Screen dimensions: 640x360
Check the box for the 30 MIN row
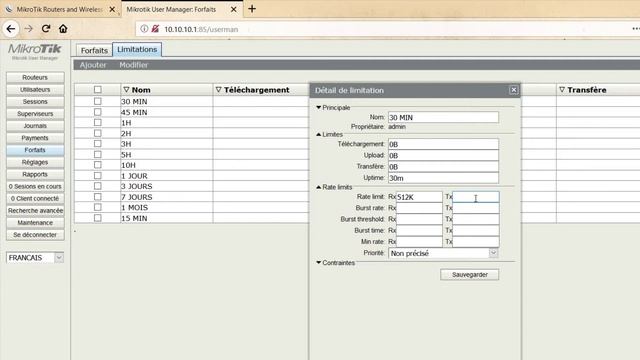[x=98, y=101]
